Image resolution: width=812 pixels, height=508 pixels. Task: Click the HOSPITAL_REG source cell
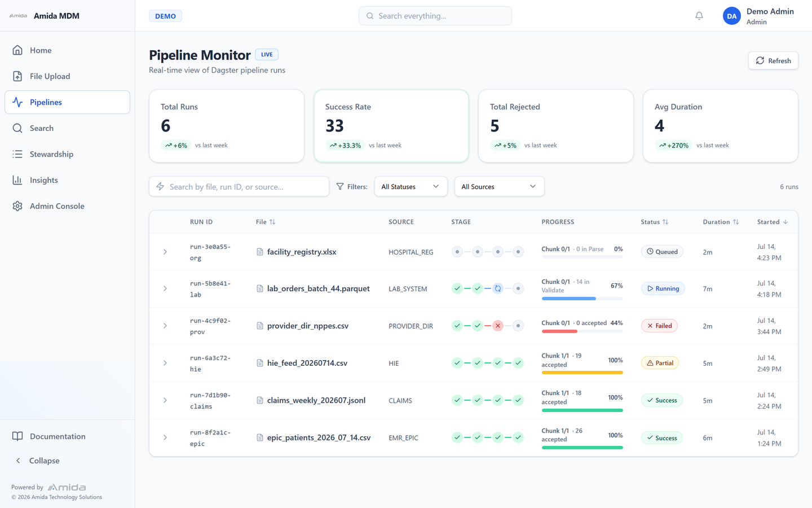(x=411, y=252)
